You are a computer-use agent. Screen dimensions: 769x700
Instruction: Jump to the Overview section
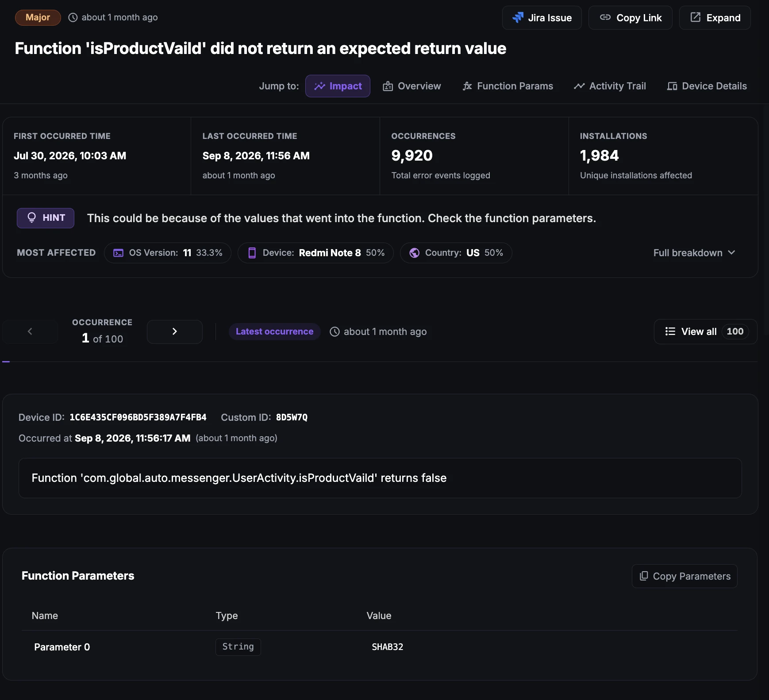click(411, 86)
